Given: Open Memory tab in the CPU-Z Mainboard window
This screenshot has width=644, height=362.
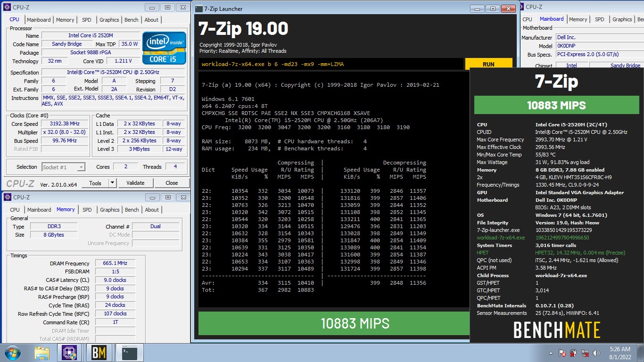Looking at the screenshot, I should tap(578, 19).
